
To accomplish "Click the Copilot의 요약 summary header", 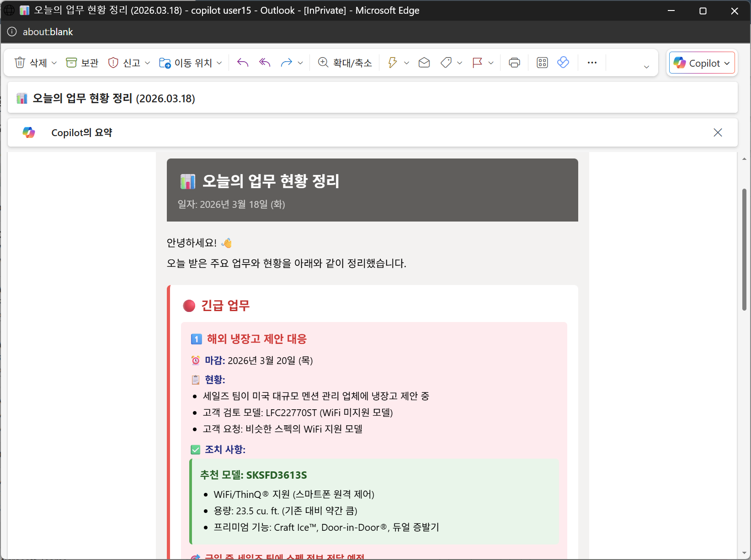I will 82,132.
